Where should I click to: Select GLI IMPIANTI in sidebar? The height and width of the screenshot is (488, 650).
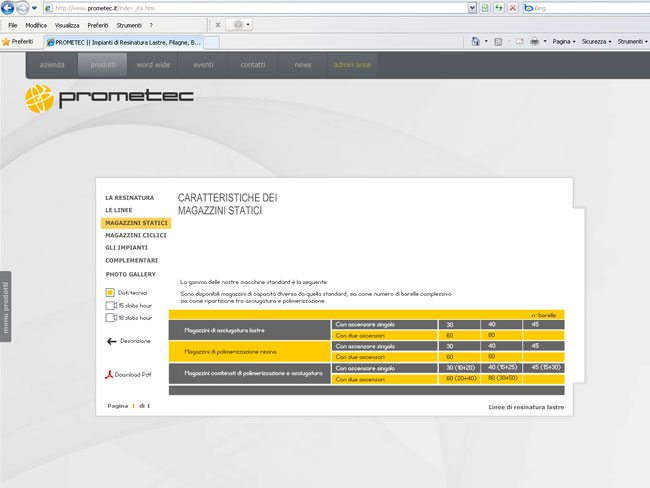pyautogui.click(x=126, y=248)
